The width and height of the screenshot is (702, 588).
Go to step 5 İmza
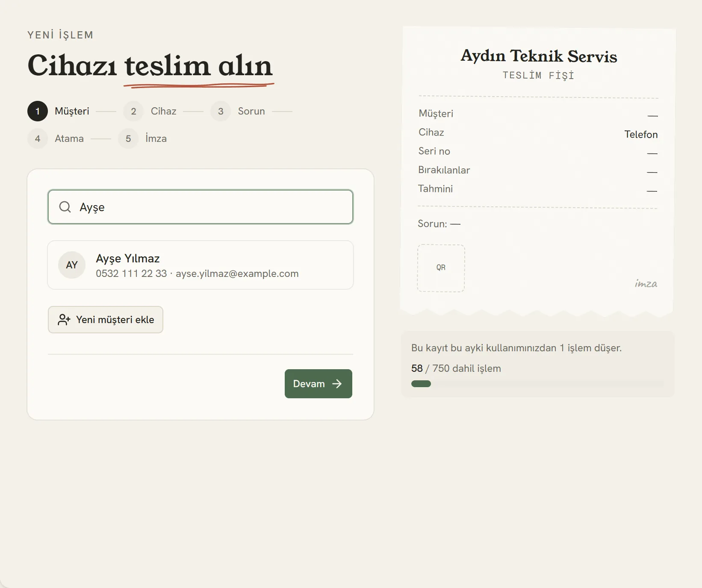click(142, 138)
